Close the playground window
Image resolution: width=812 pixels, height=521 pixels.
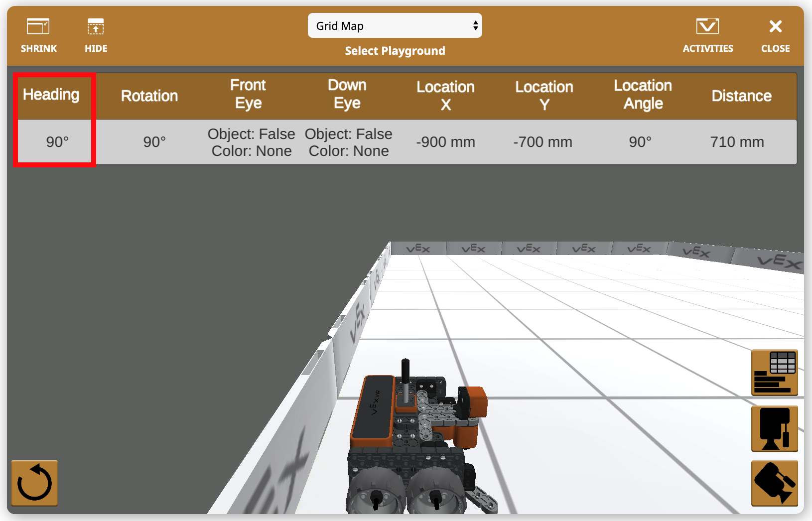pyautogui.click(x=775, y=35)
